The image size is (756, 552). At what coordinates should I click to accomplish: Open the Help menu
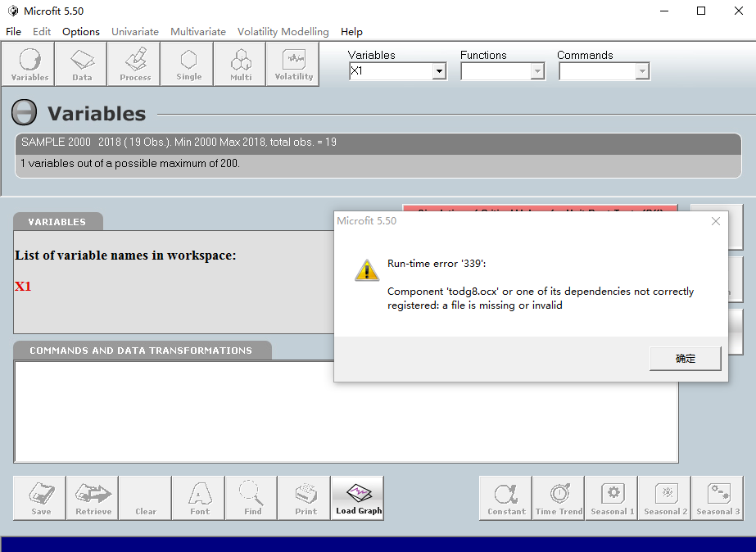pyautogui.click(x=351, y=32)
